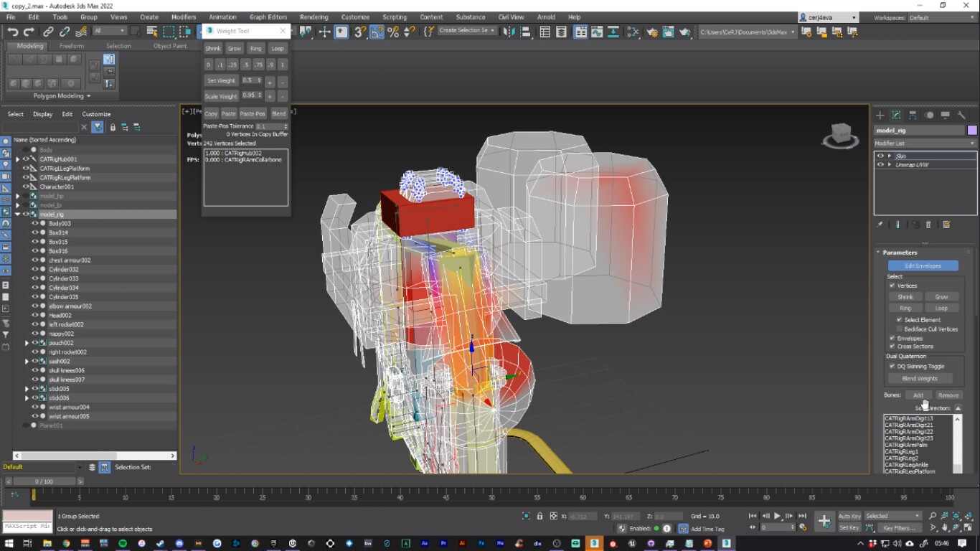Toggle the Select Element checkbox
Viewport: 980px width, 551px height.
(x=899, y=319)
